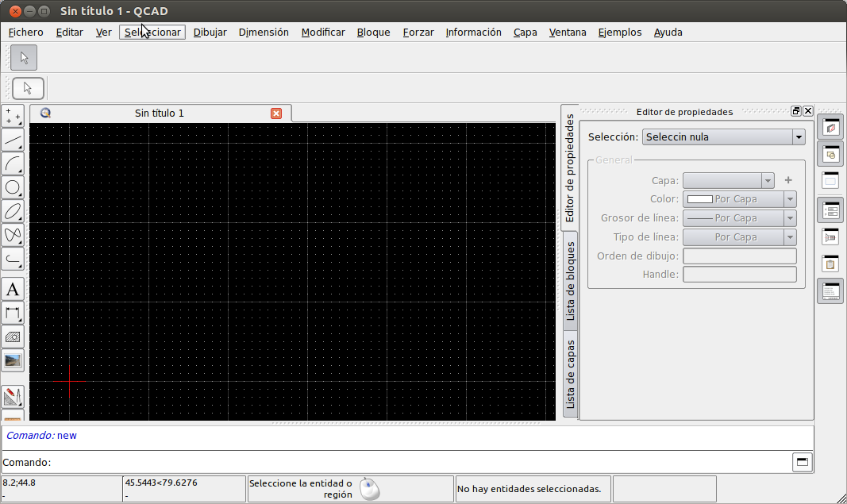Toggle the Clipboard panel icon
This screenshot has width=847, height=504.
coord(831,264)
